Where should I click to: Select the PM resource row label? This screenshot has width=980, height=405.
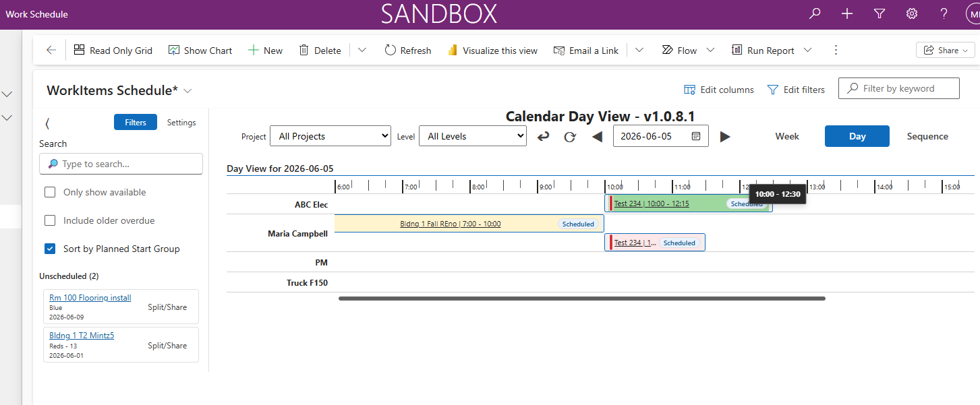[320, 262]
